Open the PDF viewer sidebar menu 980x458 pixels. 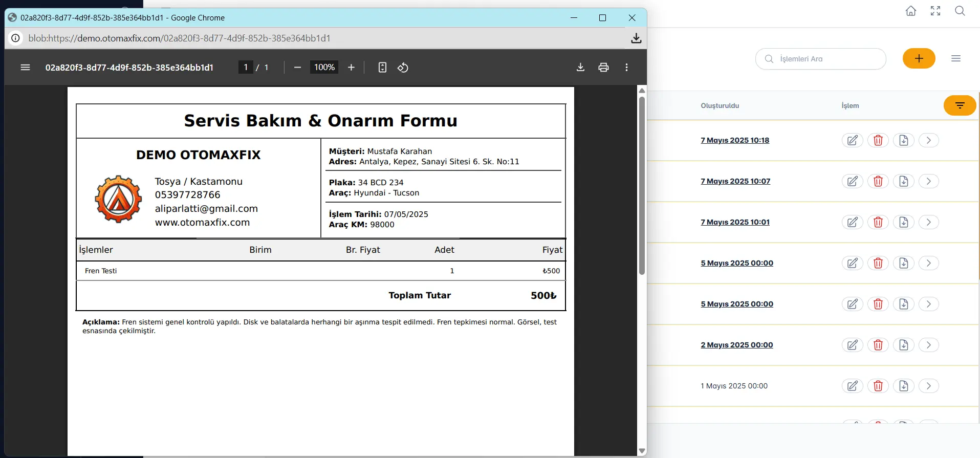point(25,68)
